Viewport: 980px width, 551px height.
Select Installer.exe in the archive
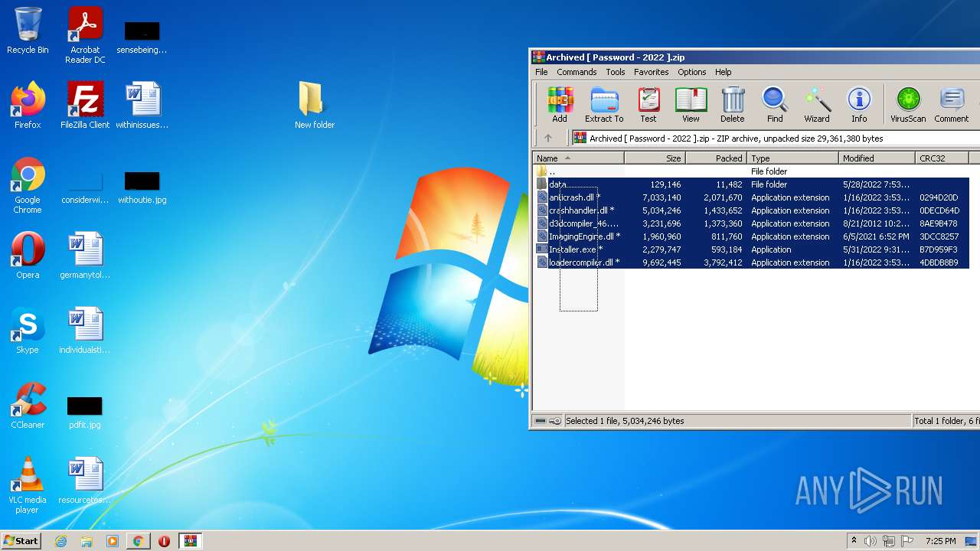[x=751, y=249]
